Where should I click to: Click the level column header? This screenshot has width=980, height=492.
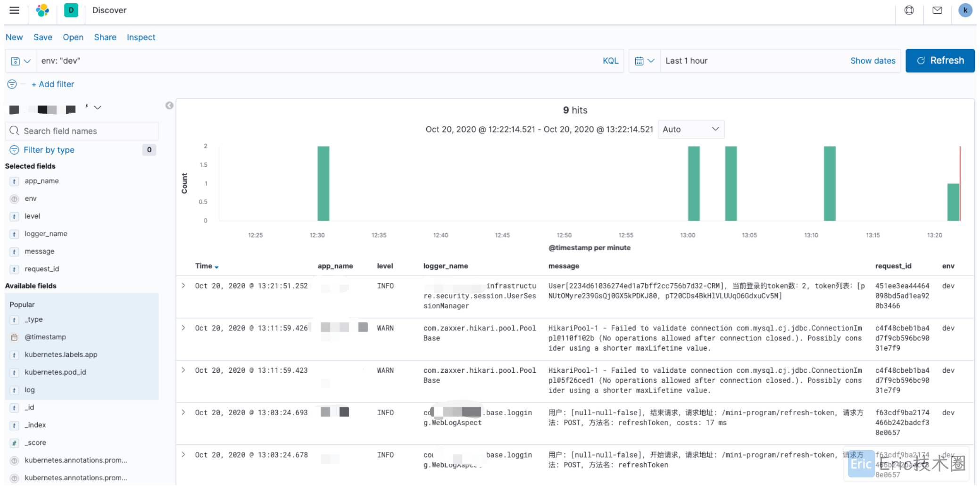(385, 266)
